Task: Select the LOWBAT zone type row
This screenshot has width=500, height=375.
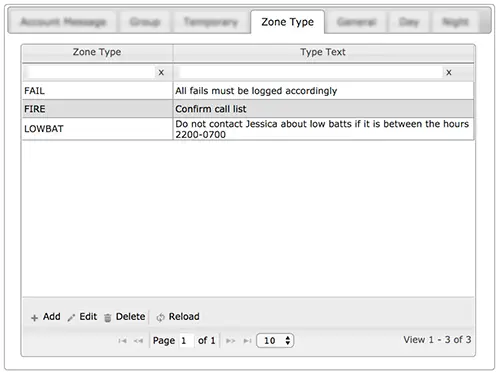Action: click(x=248, y=129)
